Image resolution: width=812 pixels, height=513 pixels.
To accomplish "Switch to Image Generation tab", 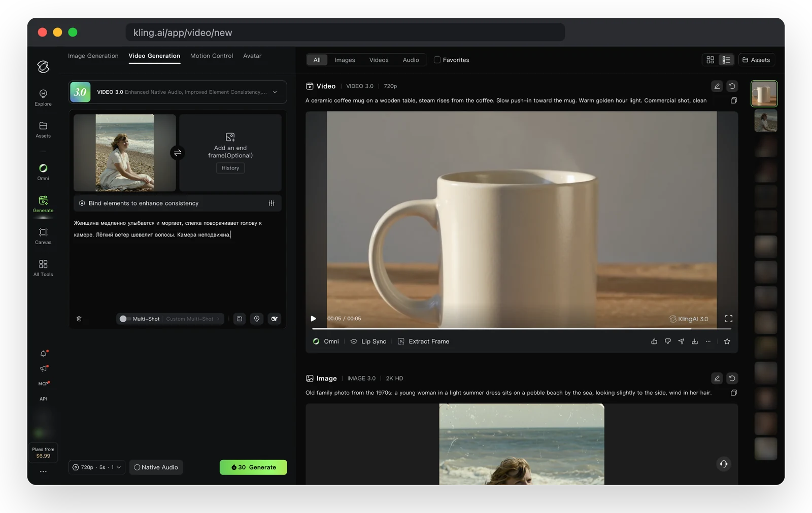I will click(93, 56).
